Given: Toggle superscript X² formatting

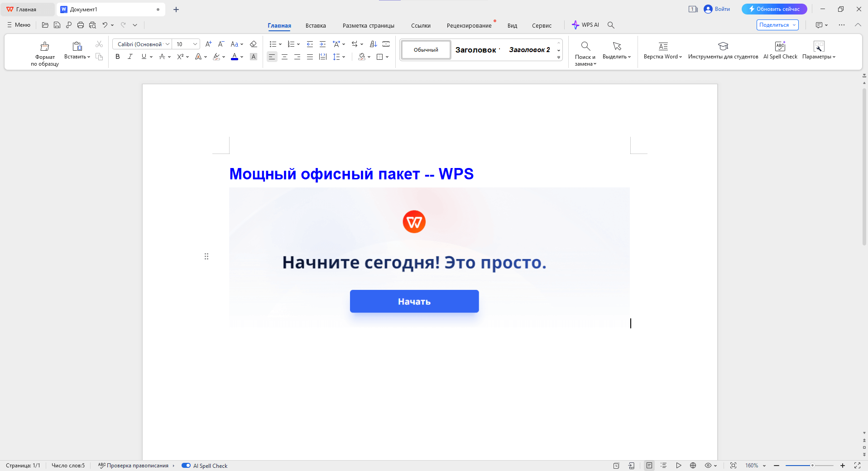Looking at the screenshot, I should [180, 57].
